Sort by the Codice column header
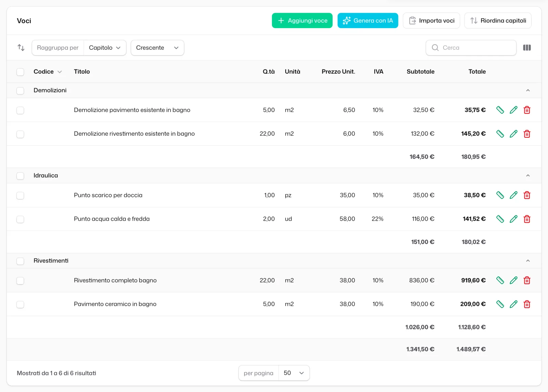The image size is (548, 392). 48,72
